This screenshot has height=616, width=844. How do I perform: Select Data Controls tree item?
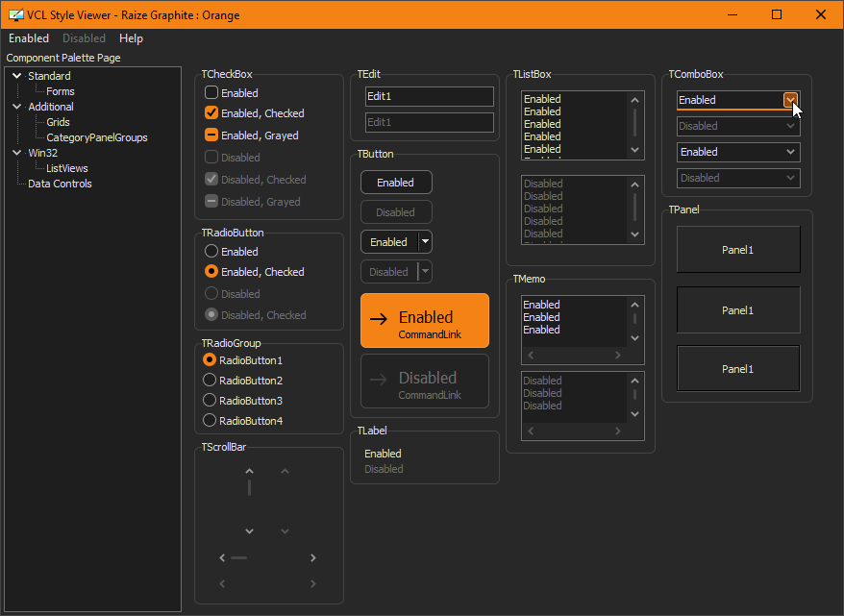60,184
